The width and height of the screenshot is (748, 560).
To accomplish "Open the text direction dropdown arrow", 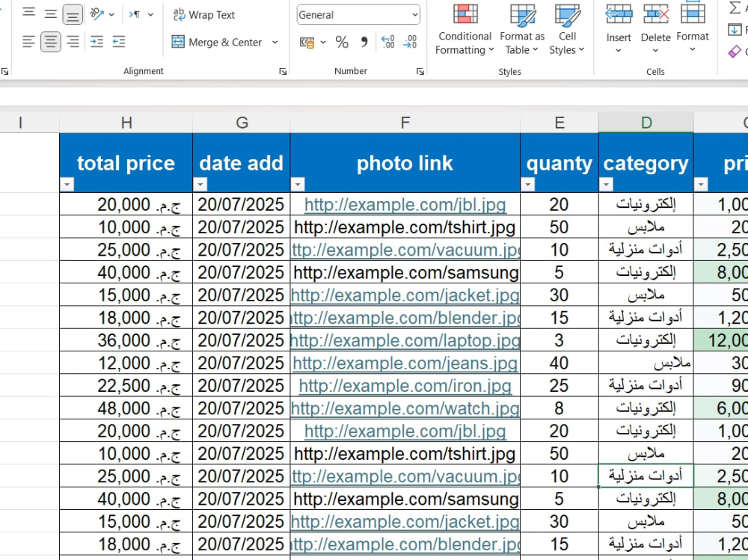I will pyautogui.click(x=151, y=15).
